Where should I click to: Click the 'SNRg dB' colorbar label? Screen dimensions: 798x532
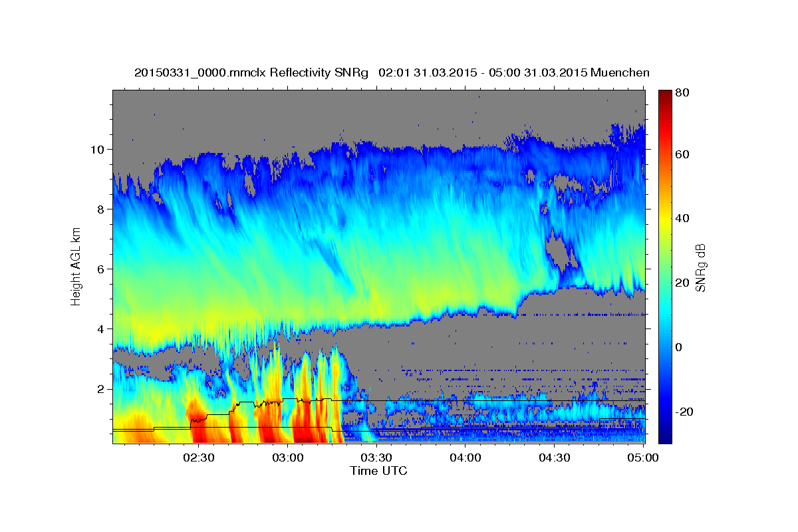tap(700, 267)
